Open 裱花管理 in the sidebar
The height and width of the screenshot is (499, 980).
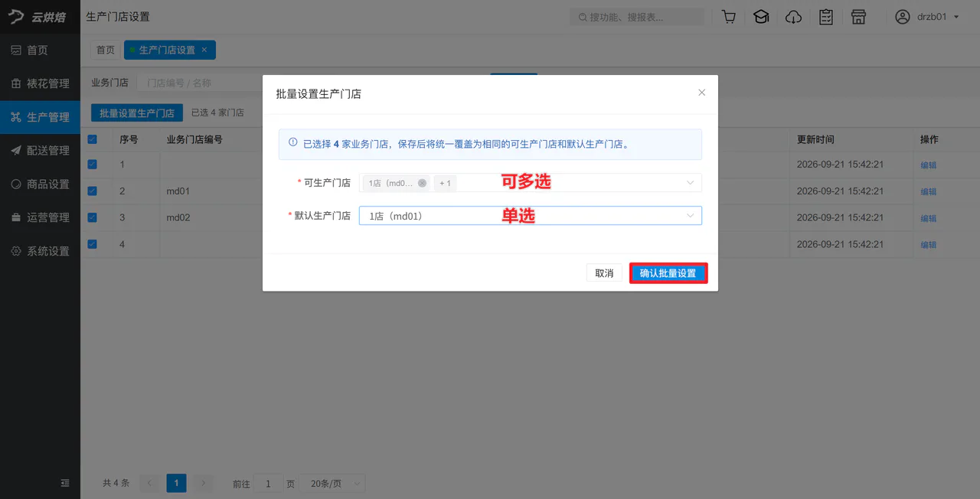pos(40,83)
